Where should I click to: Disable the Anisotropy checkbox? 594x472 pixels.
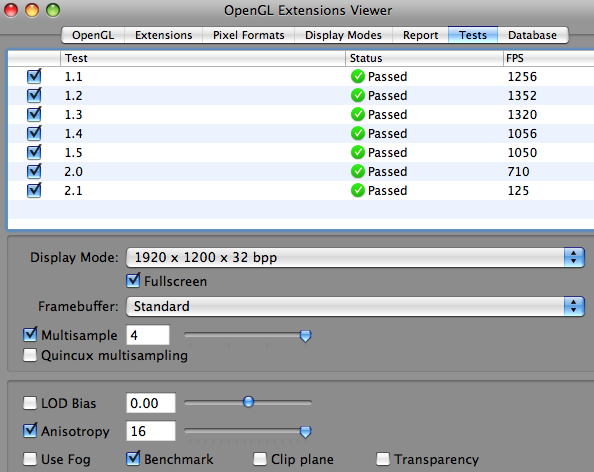pyautogui.click(x=30, y=431)
